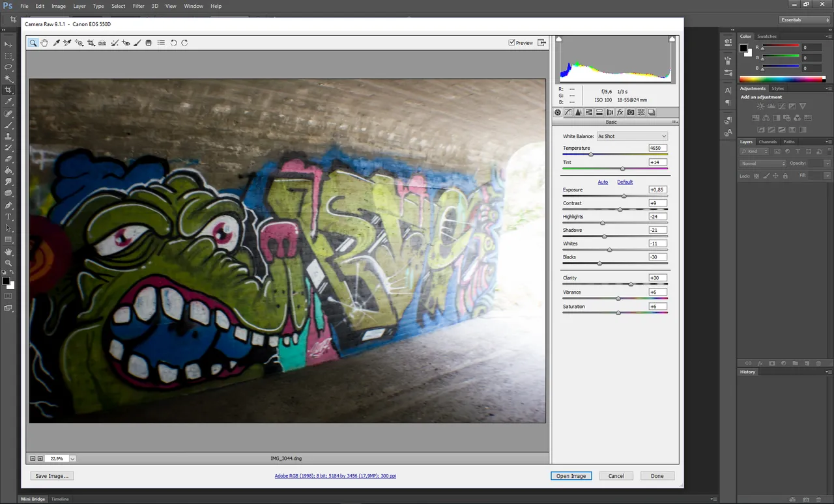Open the Layers panel options menu
Screen dimensions: 834x504
(828, 142)
